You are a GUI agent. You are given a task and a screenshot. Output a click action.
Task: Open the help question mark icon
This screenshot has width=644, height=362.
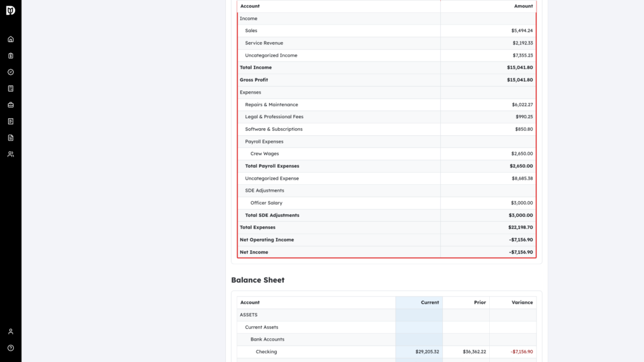tap(11, 348)
